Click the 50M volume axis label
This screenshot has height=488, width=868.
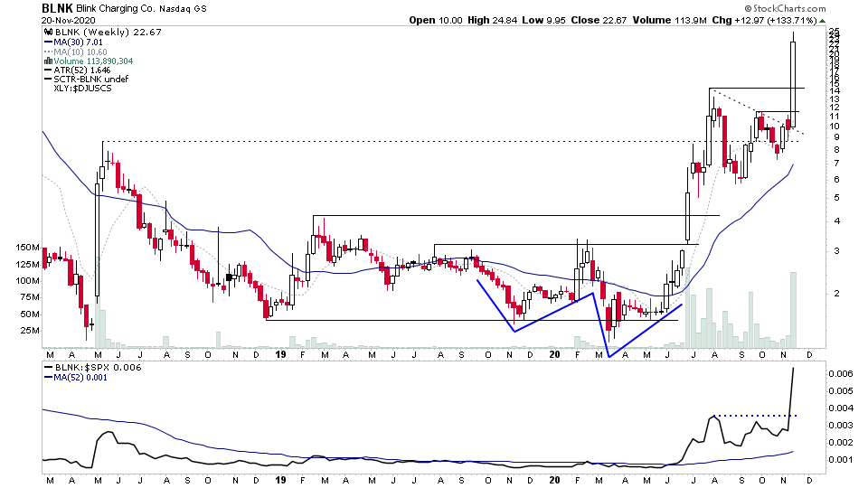coord(30,314)
